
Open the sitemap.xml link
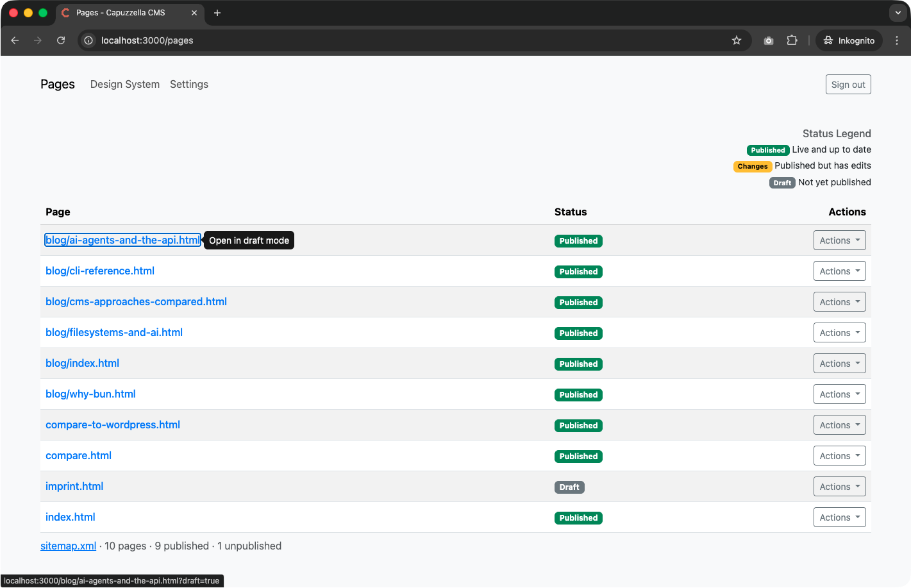pyautogui.click(x=68, y=546)
